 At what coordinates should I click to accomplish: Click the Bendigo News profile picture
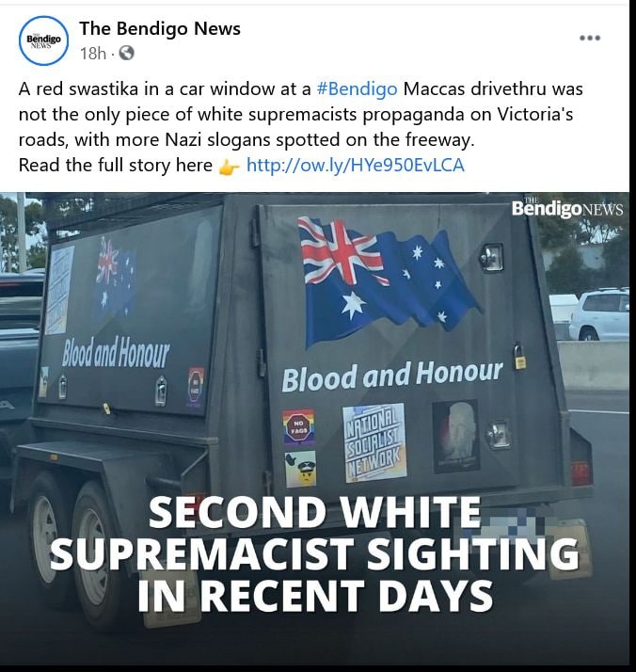point(43,40)
